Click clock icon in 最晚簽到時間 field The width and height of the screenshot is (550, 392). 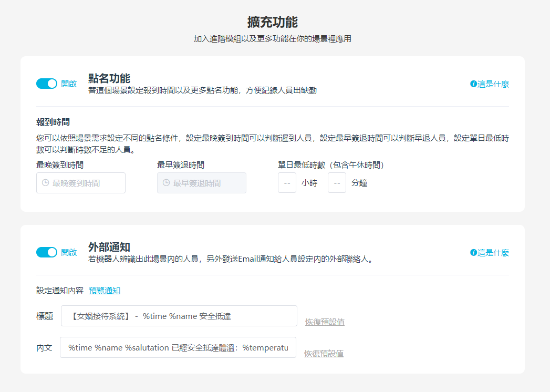pyautogui.click(x=46, y=182)
